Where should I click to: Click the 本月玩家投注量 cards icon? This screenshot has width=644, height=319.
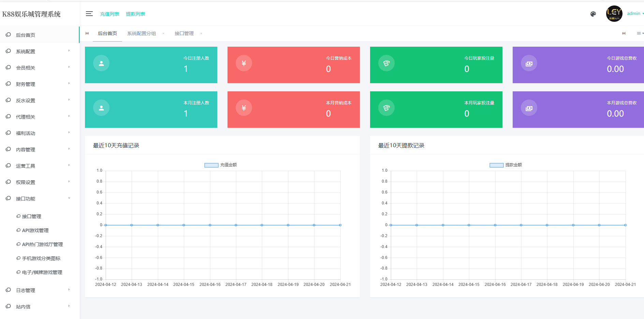(386, 108)
